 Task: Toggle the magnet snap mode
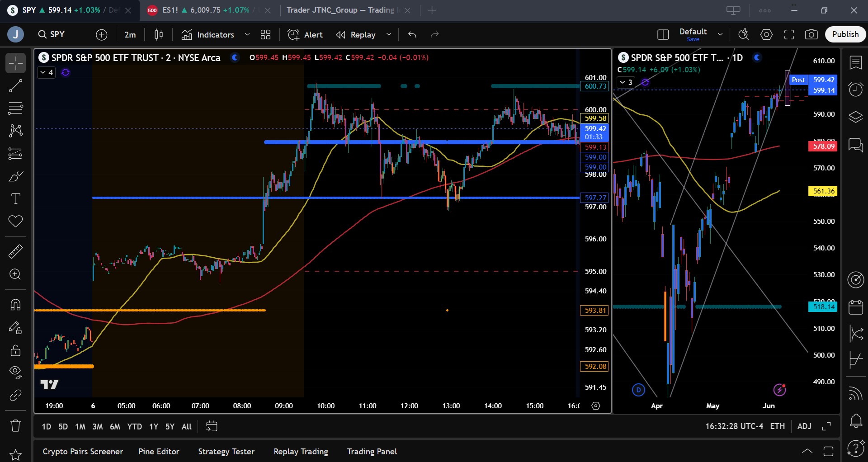15,305
